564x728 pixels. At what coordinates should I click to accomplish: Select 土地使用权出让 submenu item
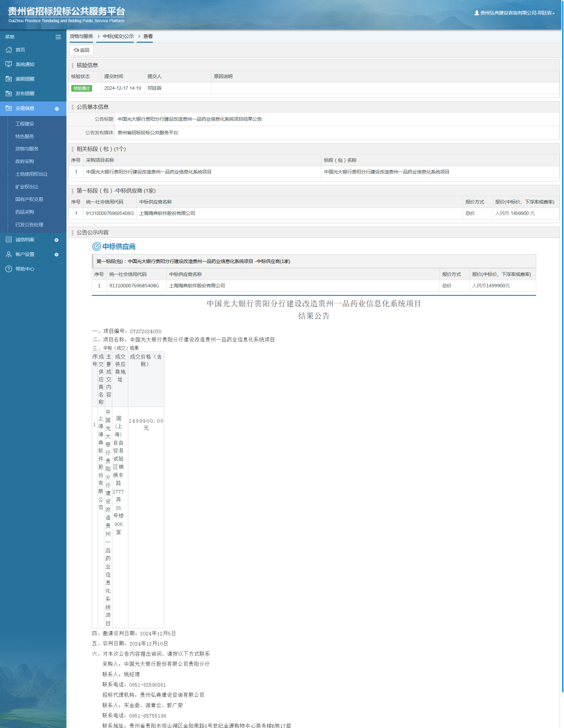coord(31,174)
